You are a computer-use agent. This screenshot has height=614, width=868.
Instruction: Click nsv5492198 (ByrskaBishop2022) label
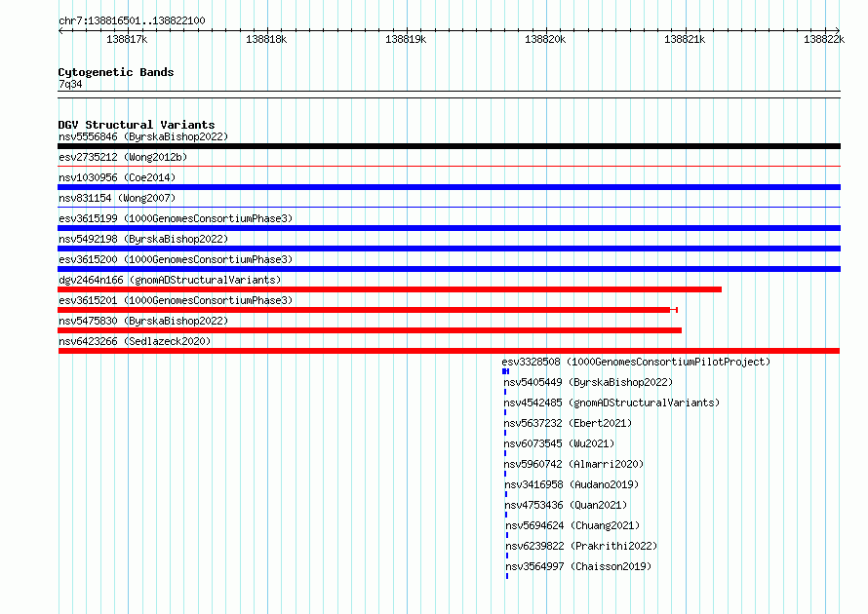[x=143, y=239]
